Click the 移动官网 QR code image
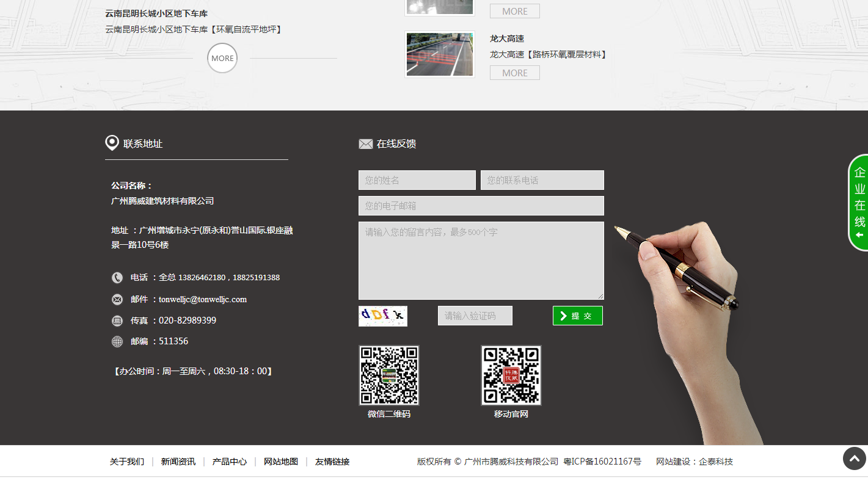Viewport: 868px width, 478px height. pos(511,375)
